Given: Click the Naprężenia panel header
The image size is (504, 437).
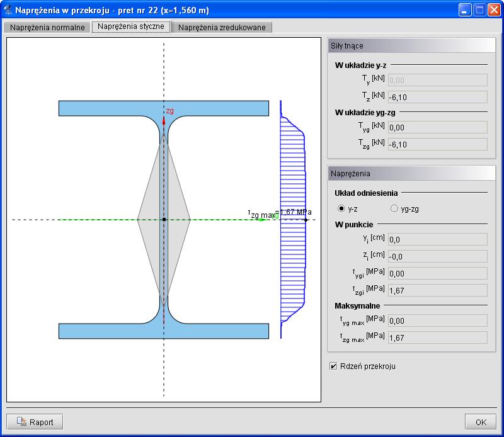Looking at the screenshot, I should [411, 174].
